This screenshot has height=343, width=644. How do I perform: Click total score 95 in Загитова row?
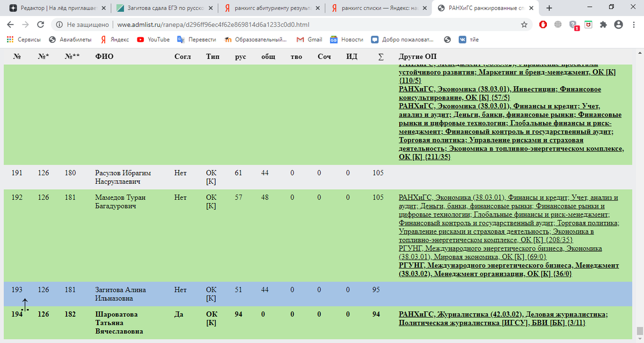click(x=376, y=290)
